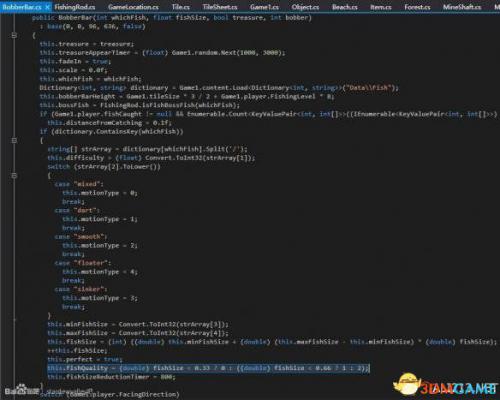500x400 pixels.
Task: Collapse the switch statement block
Action: click(14, 175)
